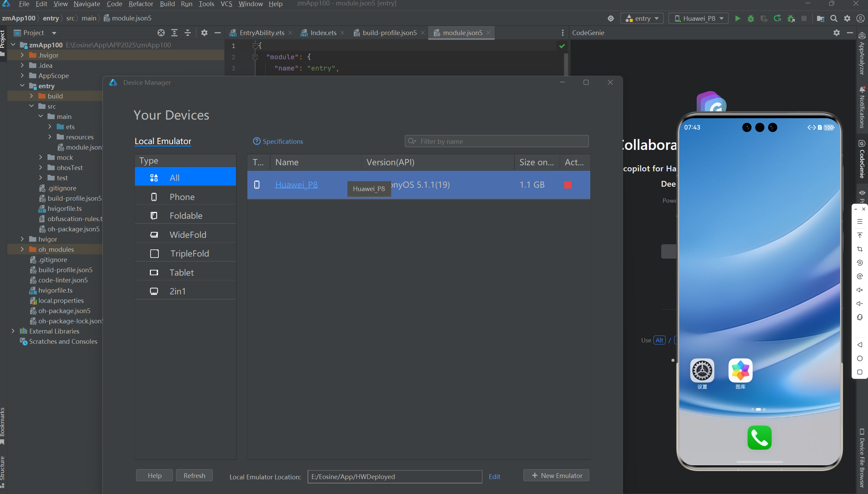Click the Debug bug icon
Viewport: 868px width, 494px height.
pos(750,18)
